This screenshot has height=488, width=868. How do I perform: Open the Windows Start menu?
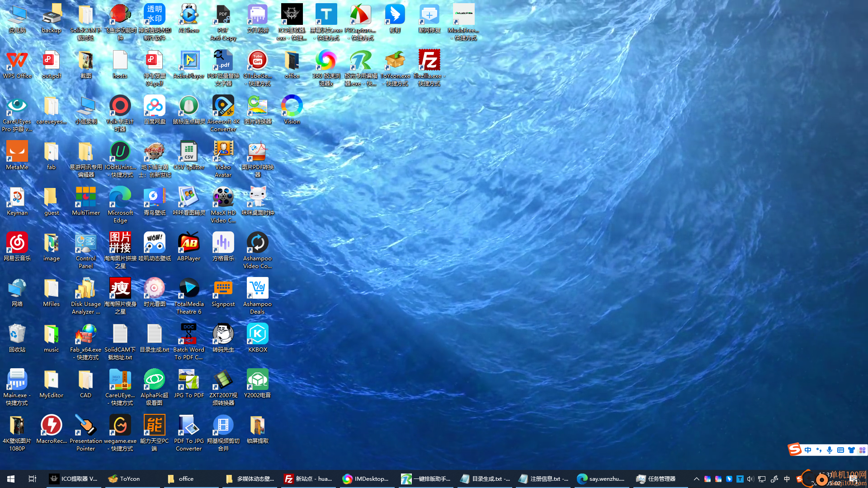(11, 479)
